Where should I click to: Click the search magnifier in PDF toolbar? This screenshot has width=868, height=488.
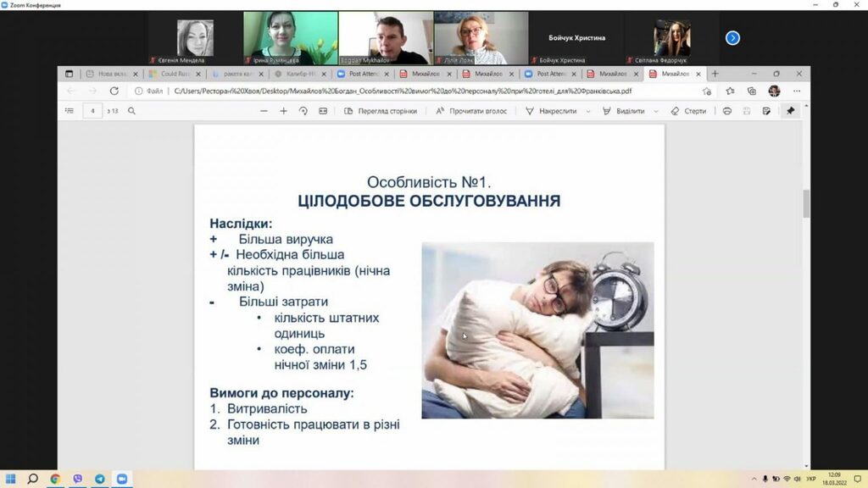tap(131, 111)
